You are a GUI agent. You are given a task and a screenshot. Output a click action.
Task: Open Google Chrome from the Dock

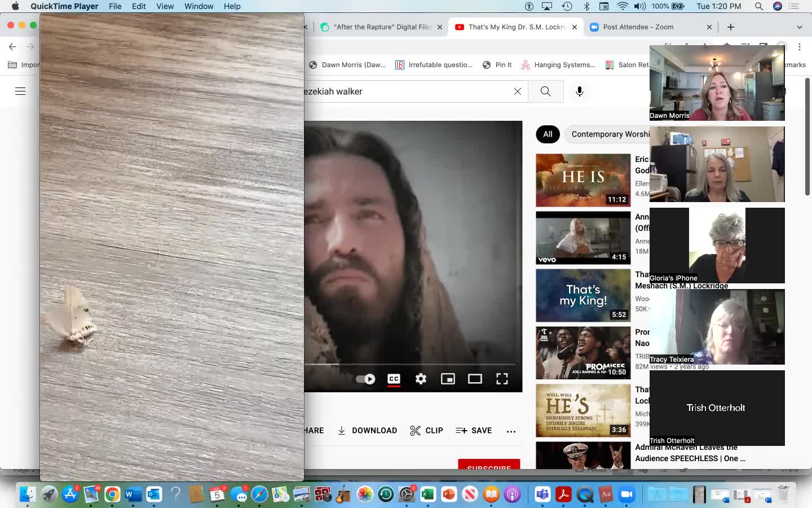[x=112, y=494]
